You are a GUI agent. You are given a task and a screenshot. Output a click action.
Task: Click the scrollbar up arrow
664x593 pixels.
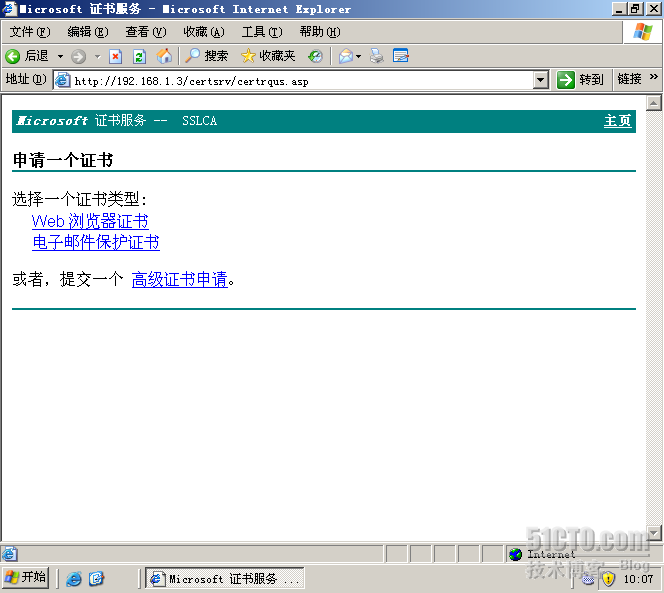click(654, 103)
